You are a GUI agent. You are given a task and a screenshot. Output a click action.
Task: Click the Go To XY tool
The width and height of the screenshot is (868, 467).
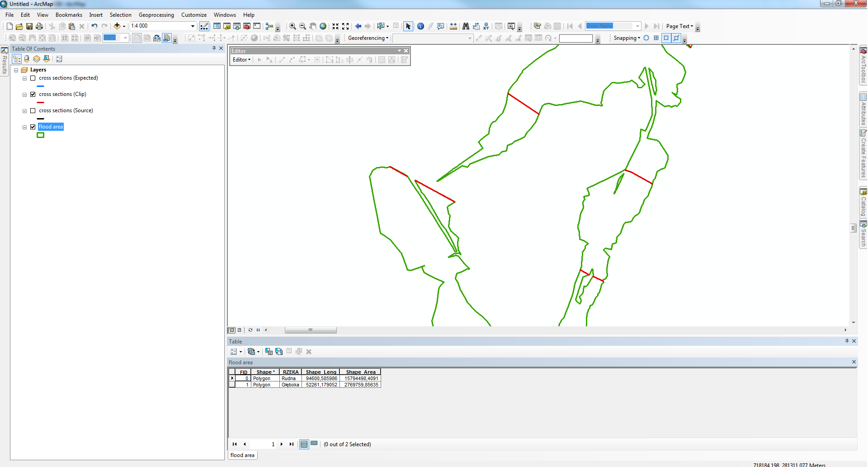(486, 26)
